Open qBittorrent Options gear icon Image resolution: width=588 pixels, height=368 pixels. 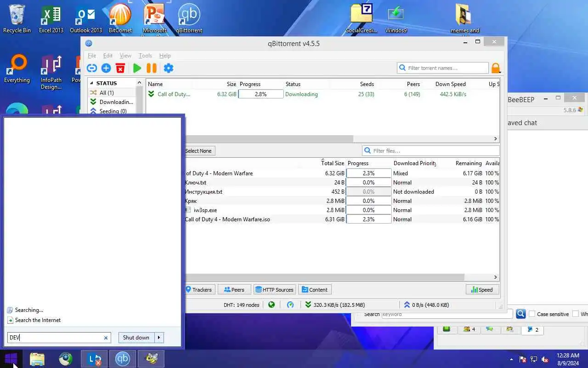169,68
